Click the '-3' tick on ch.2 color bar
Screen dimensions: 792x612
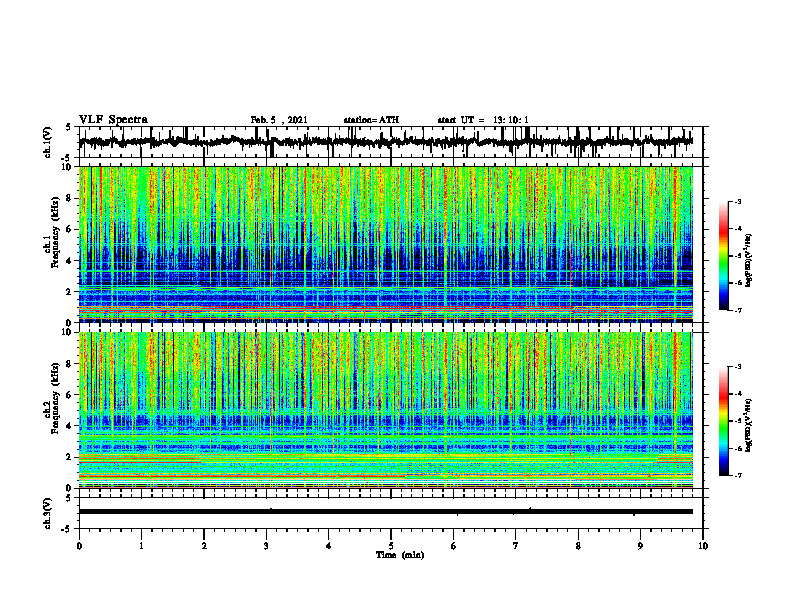coord(738,367)
